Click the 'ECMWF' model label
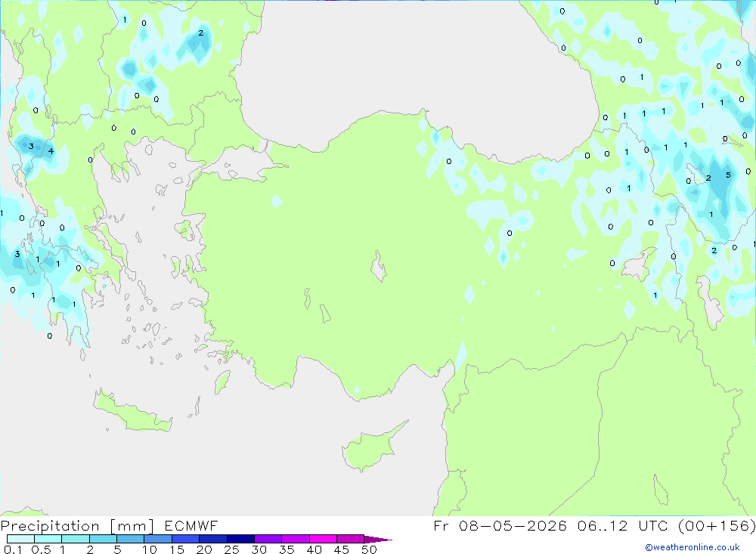The height and width of the screenshot is (554, 756). (x=191, y=525)
